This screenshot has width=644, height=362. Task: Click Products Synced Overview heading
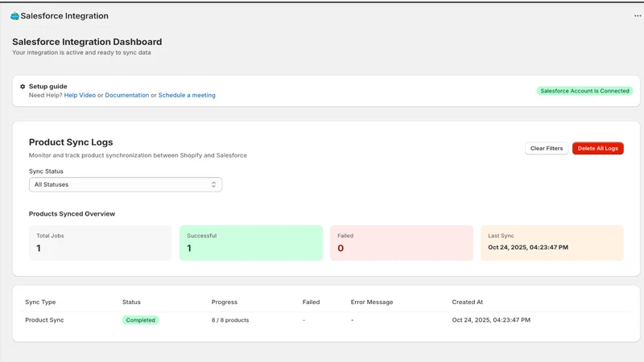(x=72, y=214)
